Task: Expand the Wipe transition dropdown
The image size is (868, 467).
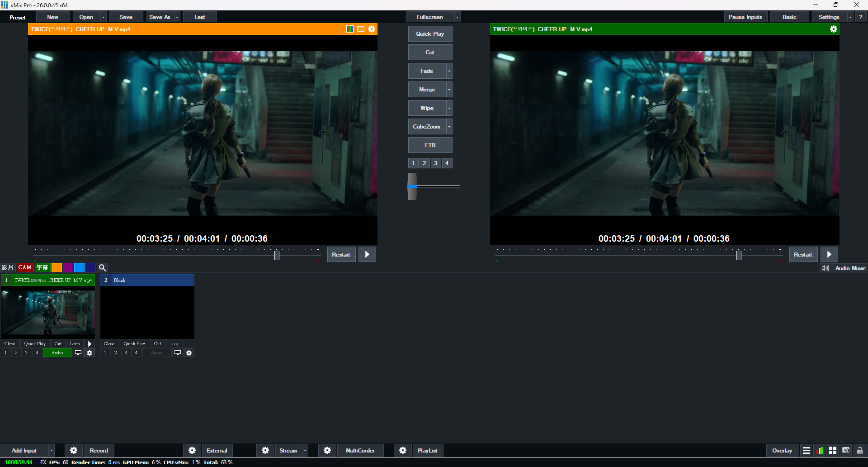Action: tap(449, 108)
